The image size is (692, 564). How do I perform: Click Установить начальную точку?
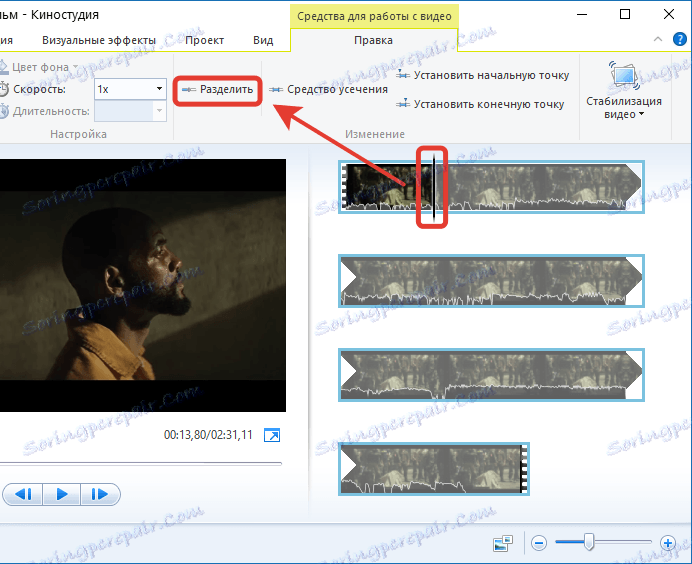click(x=483, y=75)
